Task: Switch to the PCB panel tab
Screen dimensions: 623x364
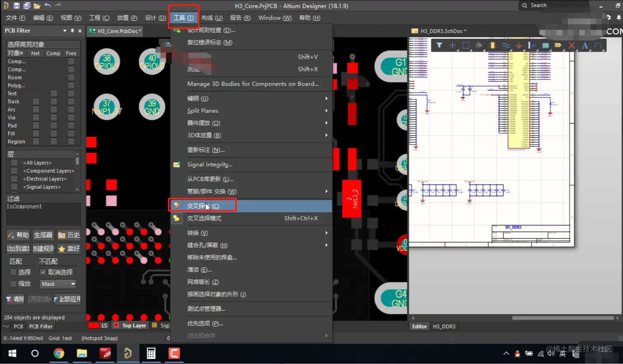Action: tap(18, 327)
